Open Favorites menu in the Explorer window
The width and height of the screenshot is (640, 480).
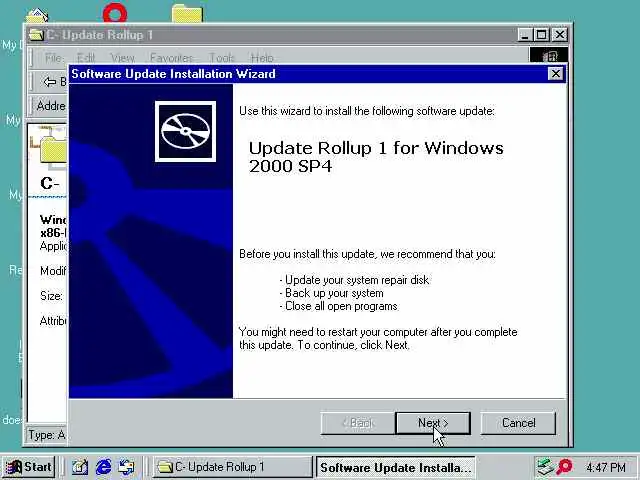click(x=171, y=58)
